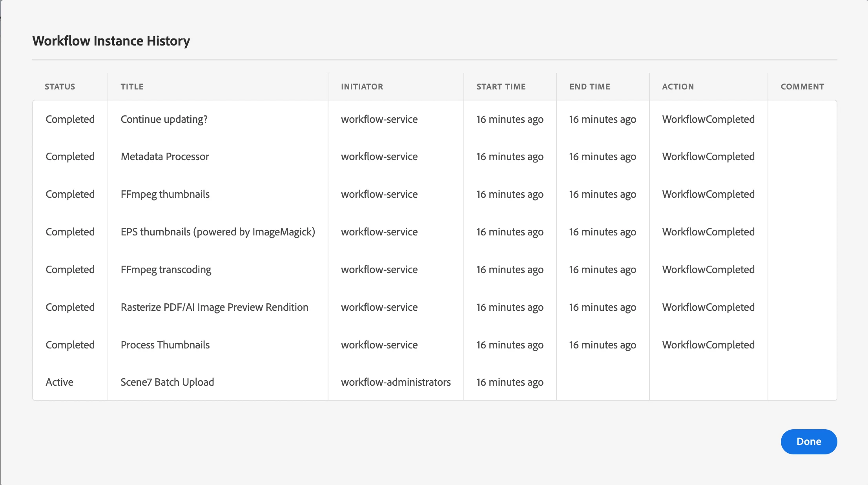Viewport: 868px width, 485px height.
Task: Click the workflow-administrators initiator cell
Action: click(396, 382)
